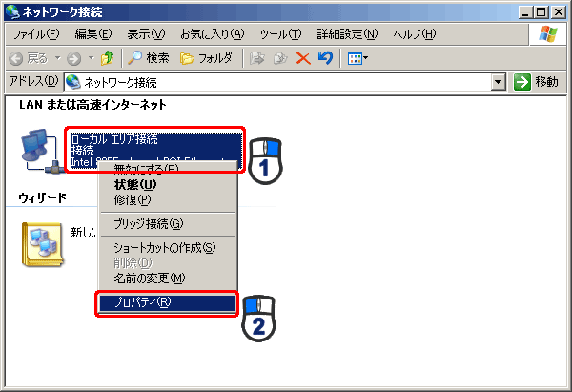
Task: Expand the address bar dropdown
Action: pos(499,82)
